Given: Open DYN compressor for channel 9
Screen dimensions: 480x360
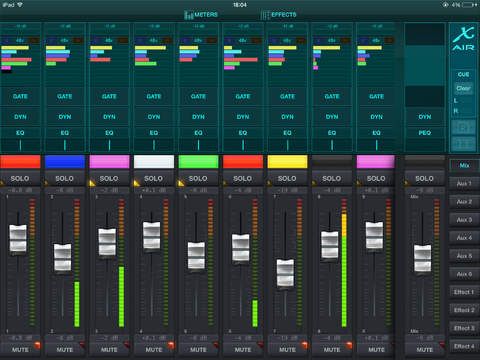Looking at the screenshot, I should (x=376, y=117).
